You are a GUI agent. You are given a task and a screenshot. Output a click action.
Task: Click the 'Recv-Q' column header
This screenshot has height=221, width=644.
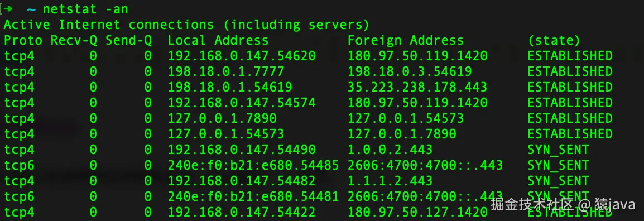[74, 40]
